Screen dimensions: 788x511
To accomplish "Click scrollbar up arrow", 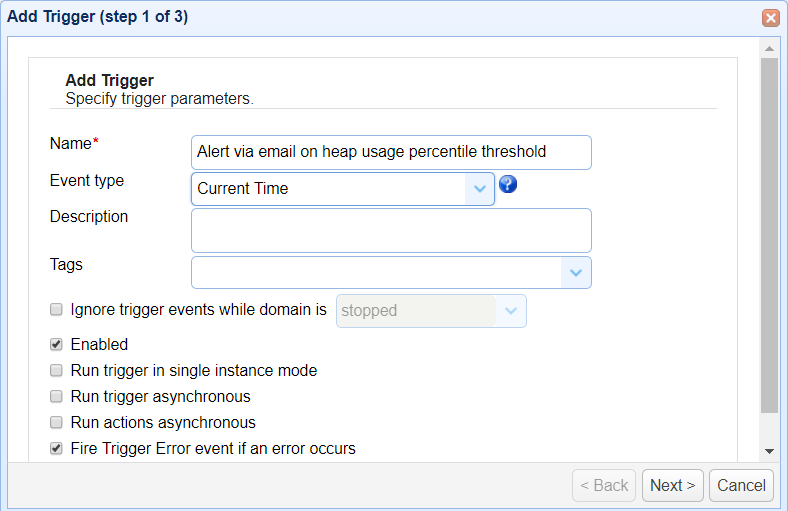I will (769, 48).
